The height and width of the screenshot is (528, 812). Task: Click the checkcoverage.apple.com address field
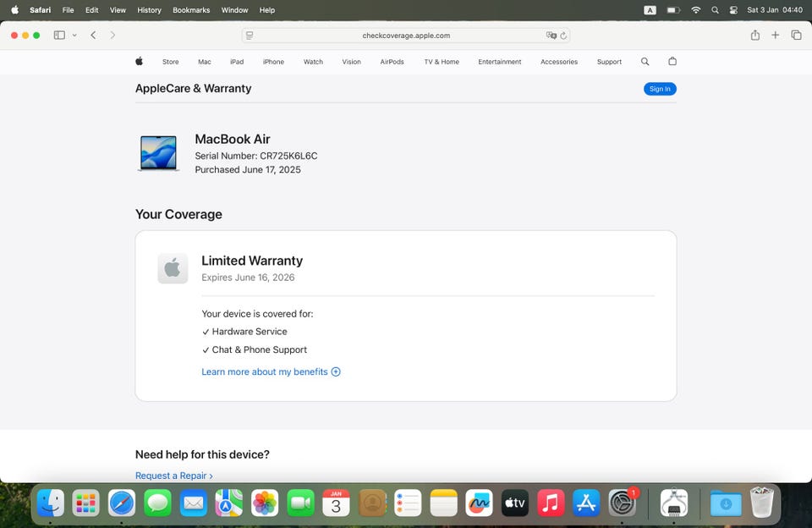406,36
